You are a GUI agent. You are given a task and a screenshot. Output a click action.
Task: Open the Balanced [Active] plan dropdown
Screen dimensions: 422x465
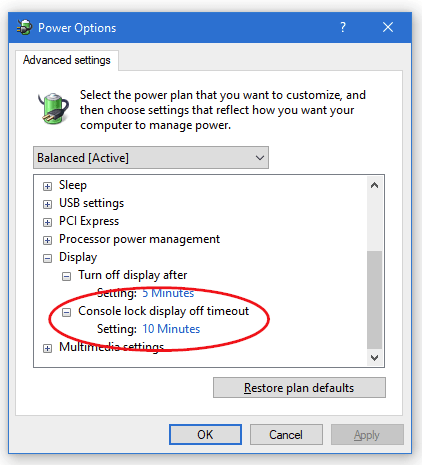[x=151, y=158]
